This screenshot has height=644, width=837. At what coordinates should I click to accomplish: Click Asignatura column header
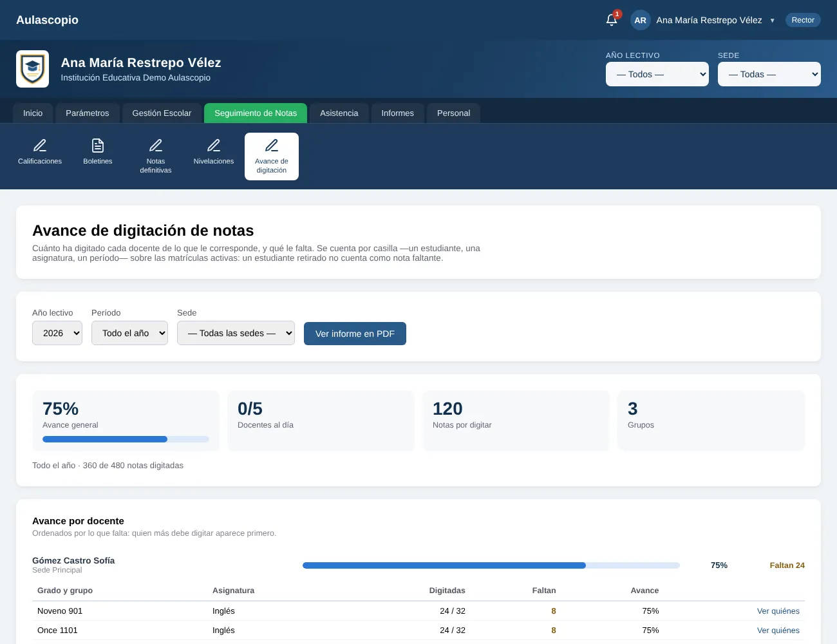coord(233,591)
